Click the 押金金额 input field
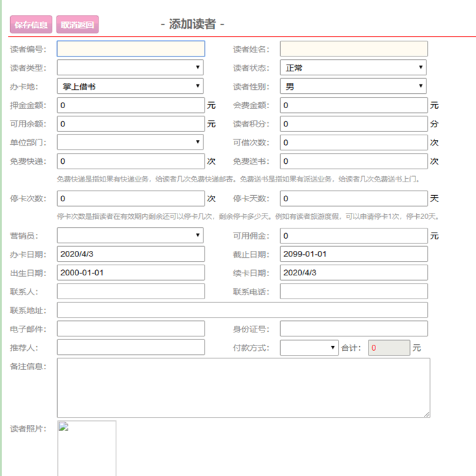Screen dimensions: 476x476 [x=131, y=105]
